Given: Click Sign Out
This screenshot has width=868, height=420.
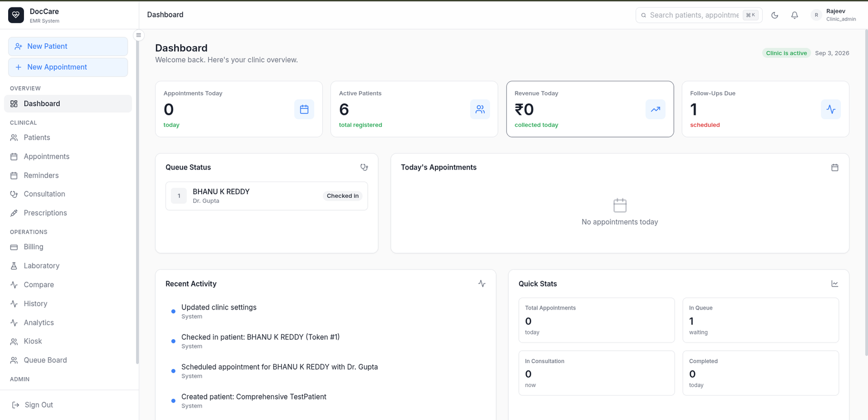Looking at the screenshot, I should (39, 405).
